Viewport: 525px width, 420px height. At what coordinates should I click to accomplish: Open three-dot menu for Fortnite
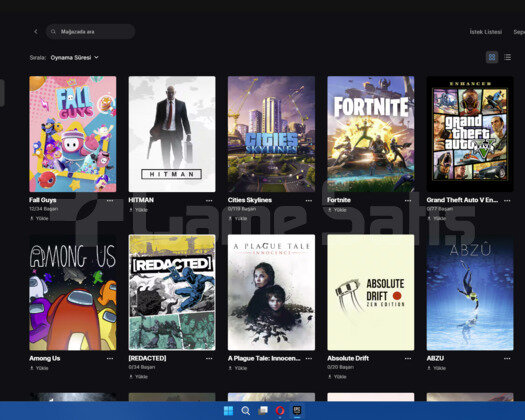point(407,201)
